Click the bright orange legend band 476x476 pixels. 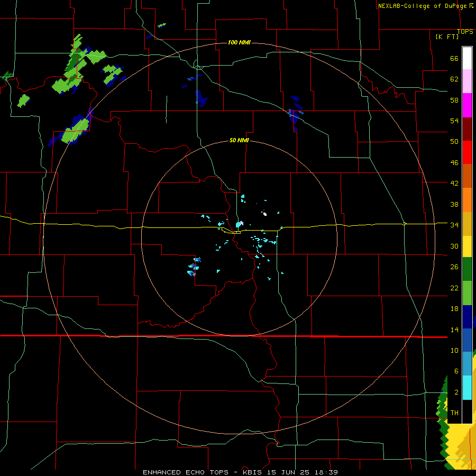[467, 200]
